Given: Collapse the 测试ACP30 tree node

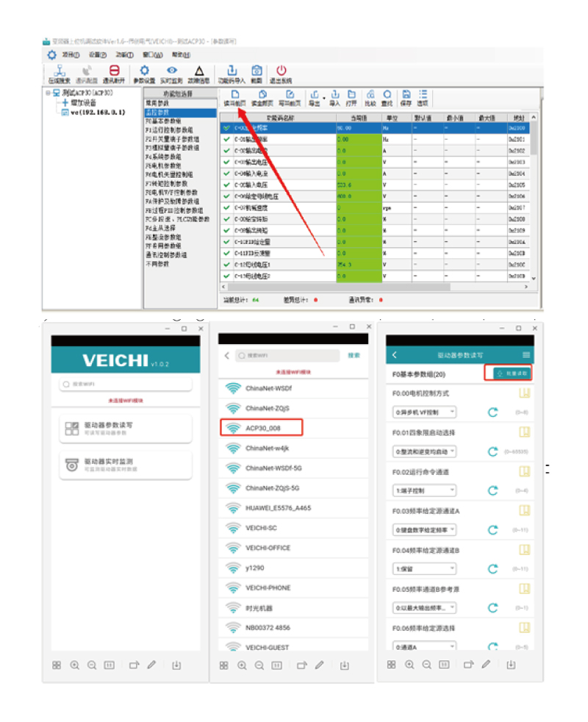Looking at the screenshot, I should point(48,93).
